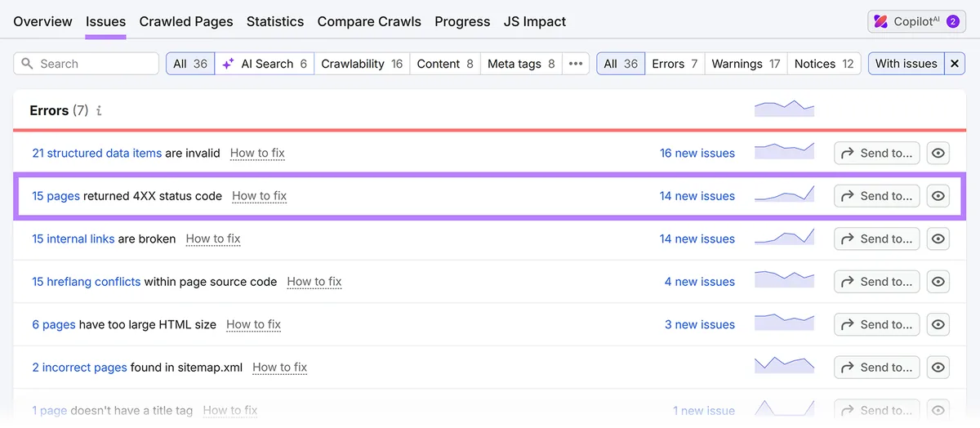Viewport: 980px width, 428px height.
Task: Remove the With issues filter with X
Action: [x=955, y=64]
